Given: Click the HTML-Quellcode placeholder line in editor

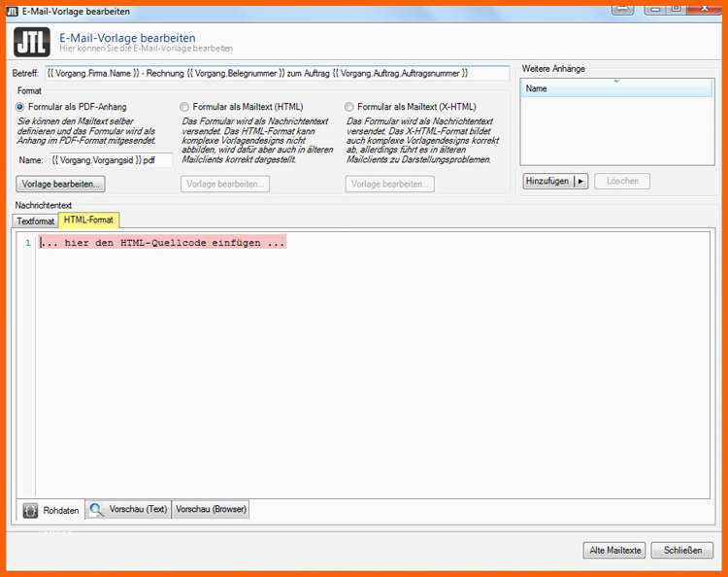Looking at the screenshot, I should [162, 243].
